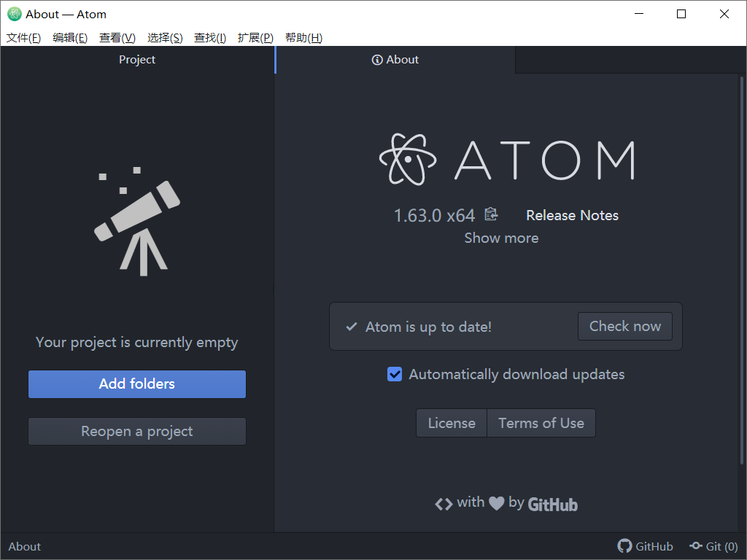This screenshot has height=560, width=747.
Task: Click the About pane vertical scrollbar
Action: pos(742,271)
